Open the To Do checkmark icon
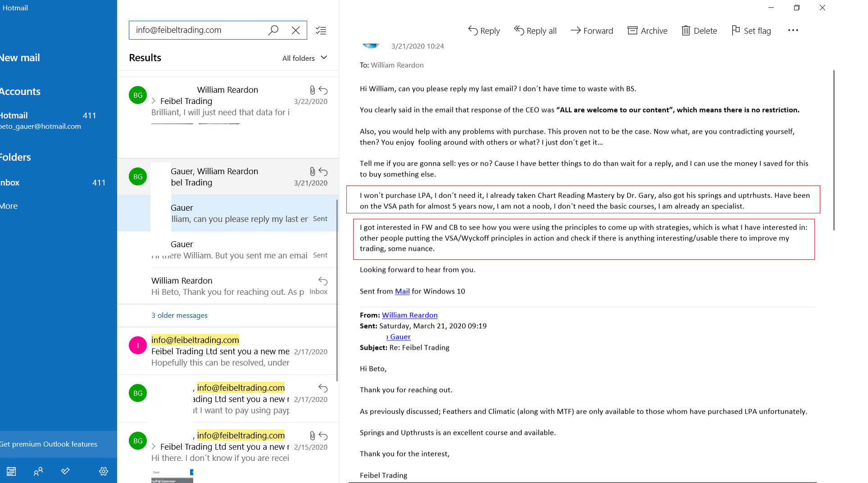Image resolution: width=868 pixels, height=483 pixels. point(65,471)
